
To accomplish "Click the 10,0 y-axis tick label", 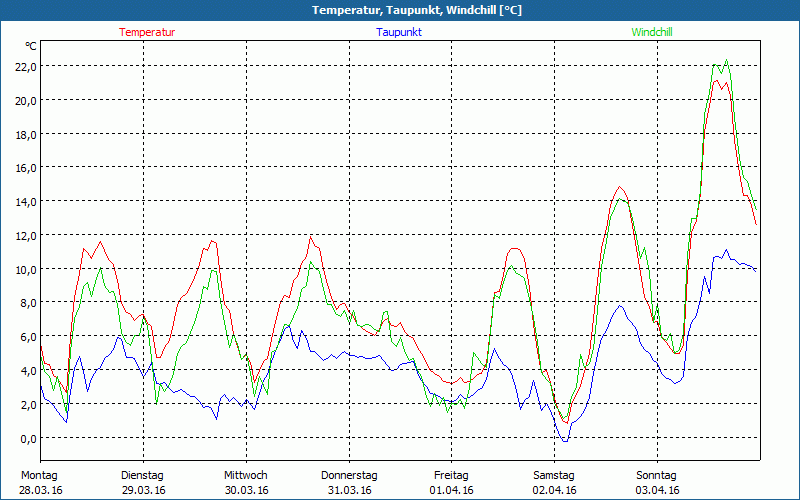I will (25, 269).
